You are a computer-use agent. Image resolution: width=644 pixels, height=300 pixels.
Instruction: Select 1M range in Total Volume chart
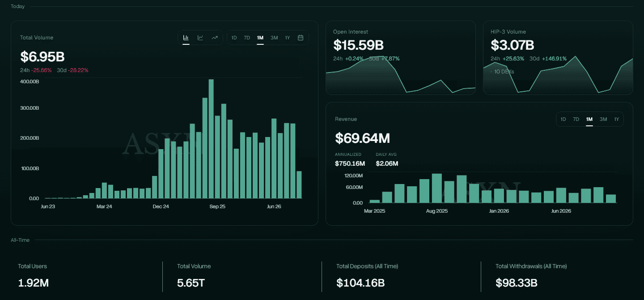click(x=260, y=38)
